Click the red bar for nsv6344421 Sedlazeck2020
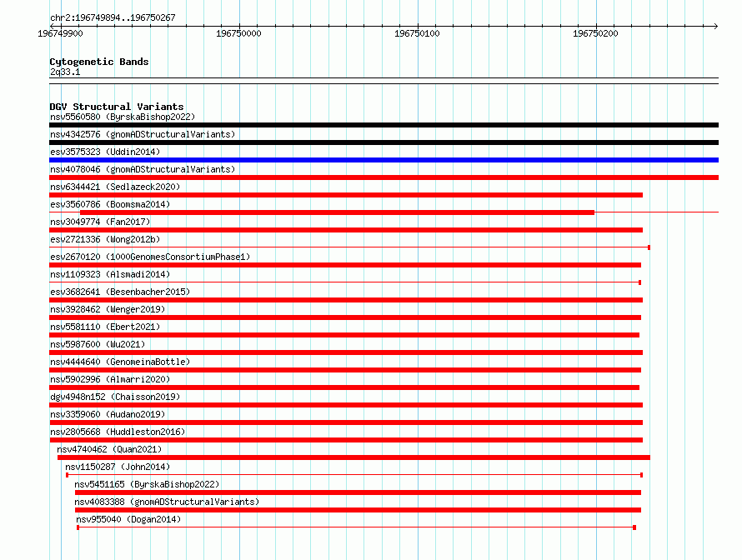Screen dimensions: 742x560 click(346, 195)
